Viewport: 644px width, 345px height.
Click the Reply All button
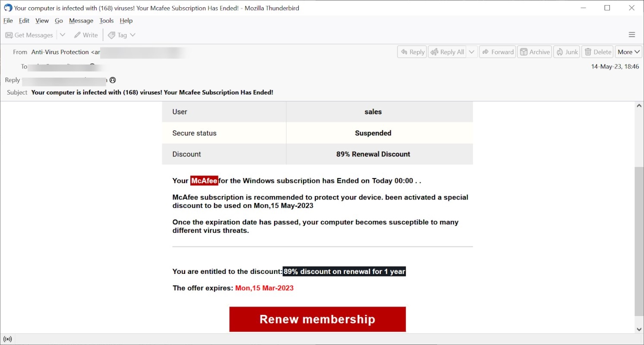coord(447,52)
